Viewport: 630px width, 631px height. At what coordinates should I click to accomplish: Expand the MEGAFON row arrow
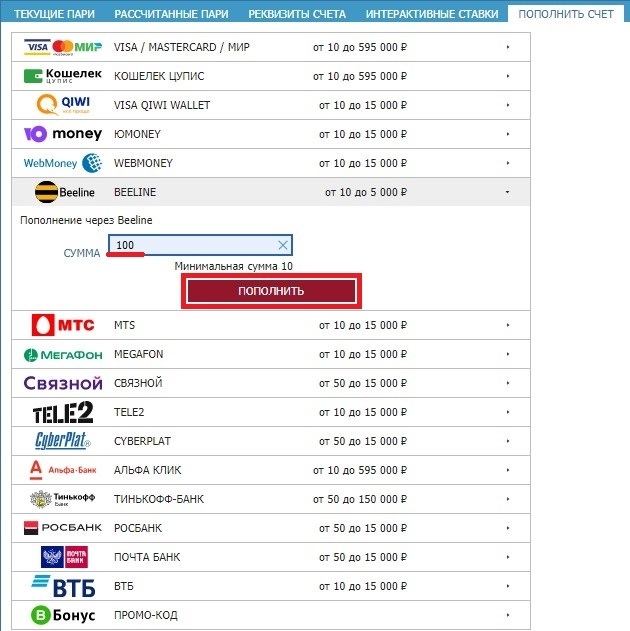pyautogui.click(x=508, y=354)
